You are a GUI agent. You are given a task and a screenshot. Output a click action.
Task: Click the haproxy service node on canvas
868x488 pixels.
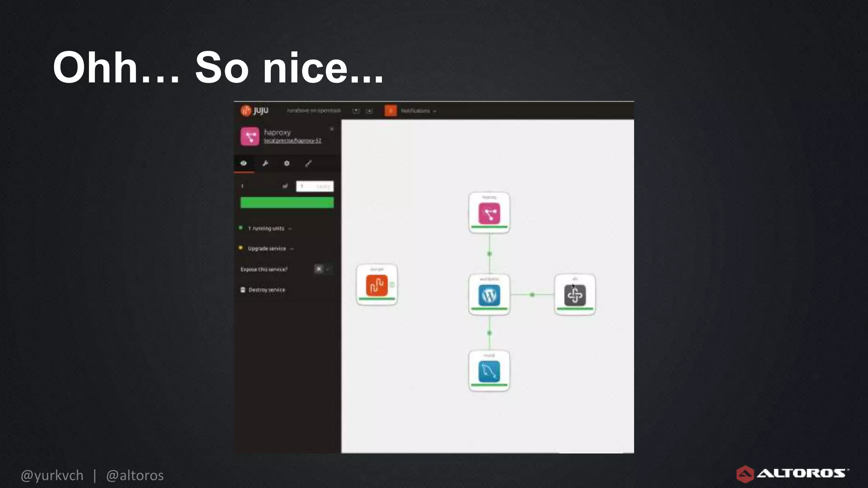tap(489, 213)
